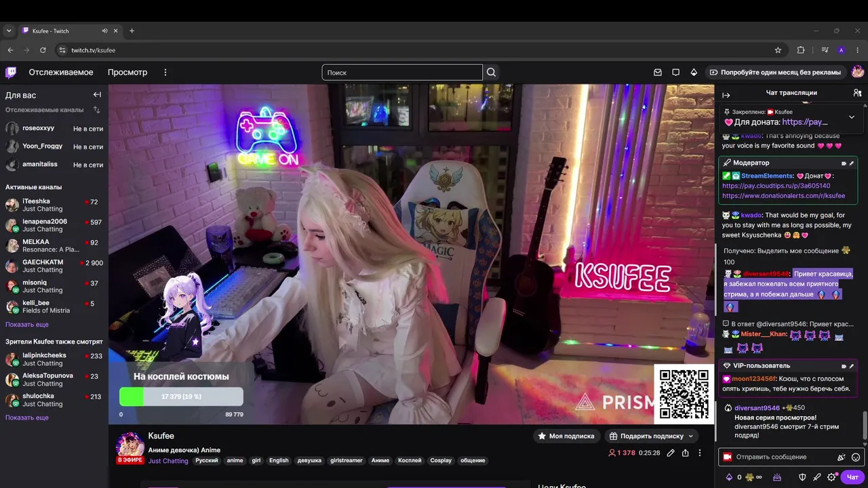
Task: Reload the page with browser refresh button
Action: 43,50
